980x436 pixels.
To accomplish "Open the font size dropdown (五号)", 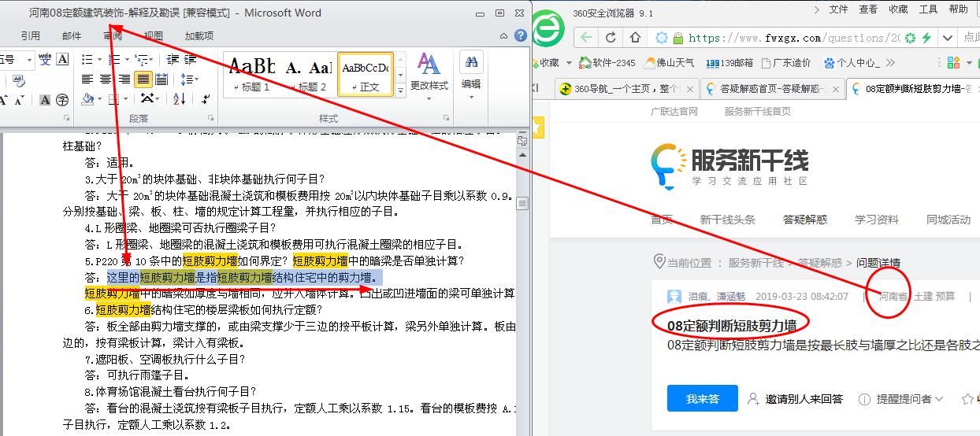I will [x=29, y=60].
